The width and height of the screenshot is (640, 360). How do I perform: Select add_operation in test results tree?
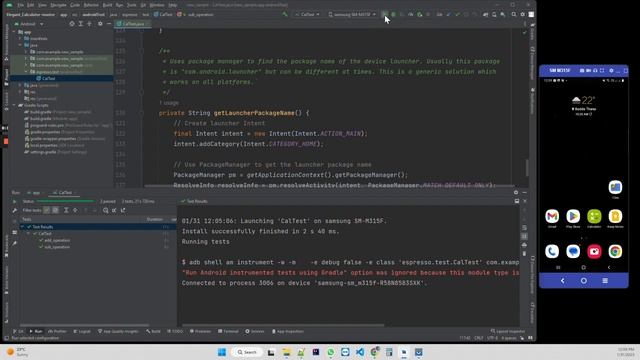[57, 240]
